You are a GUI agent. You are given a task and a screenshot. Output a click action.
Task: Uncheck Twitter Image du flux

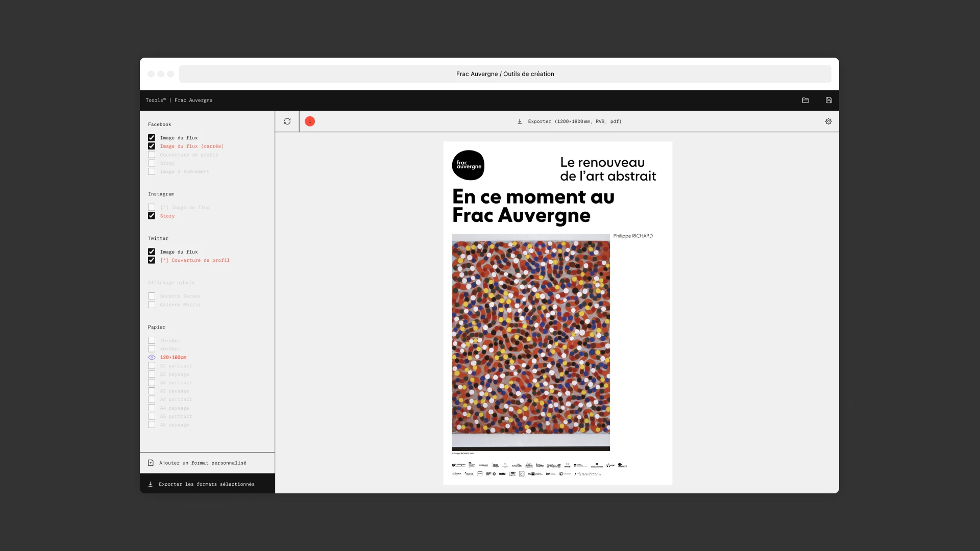pyautogui.click(x=152, y=252)
